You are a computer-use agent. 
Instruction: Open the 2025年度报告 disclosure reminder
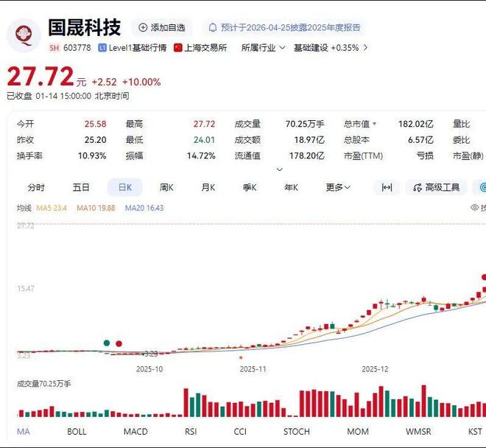pos(284,27)
